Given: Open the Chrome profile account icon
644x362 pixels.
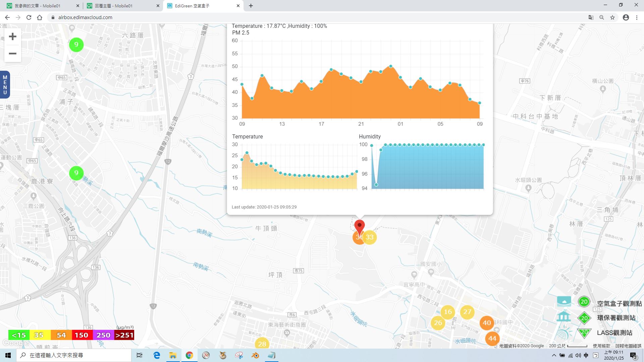Looking at the screenshot, I should click(626, 17).
